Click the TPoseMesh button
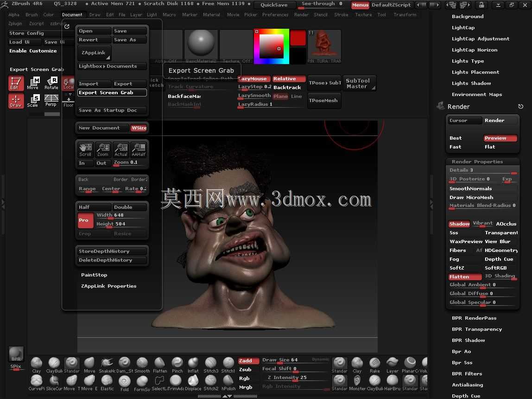 (x=324, y=101)
